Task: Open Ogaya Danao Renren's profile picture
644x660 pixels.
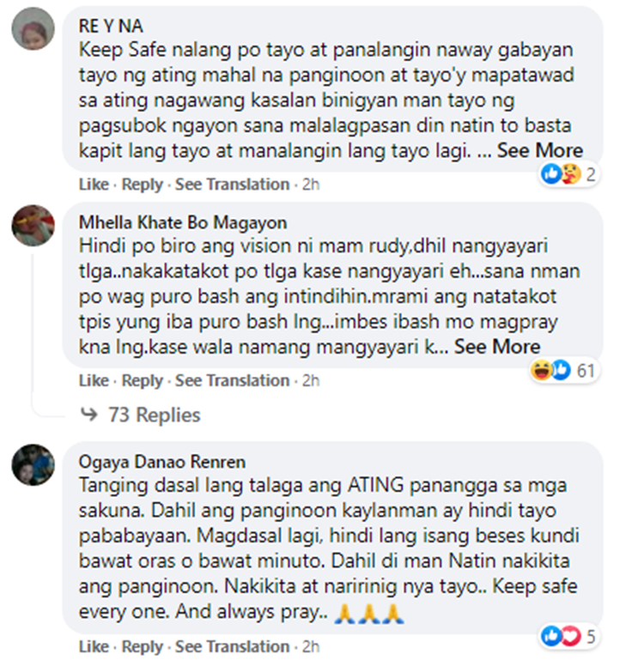Action: coord(33,464)
